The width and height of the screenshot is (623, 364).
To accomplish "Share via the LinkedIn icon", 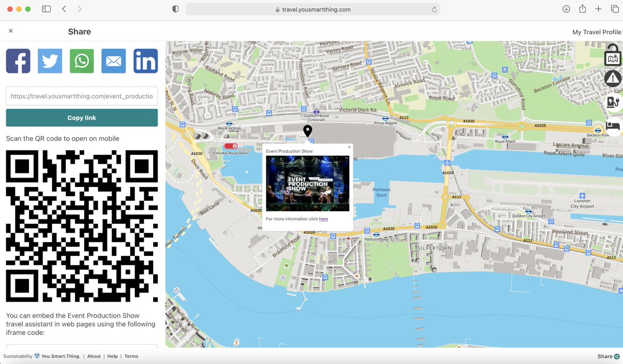I will (145, 61).
